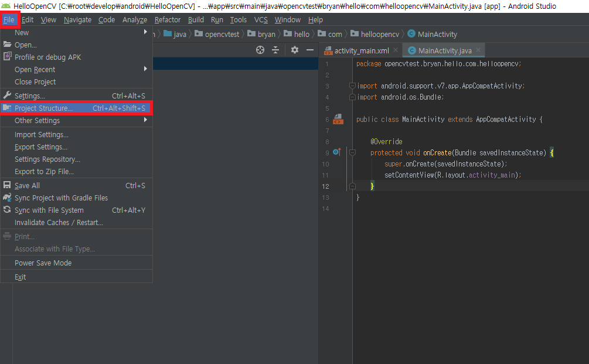Viewport: 589px width, 364px height.
Task: Open the Window menu
Action: tap(287, 19)
